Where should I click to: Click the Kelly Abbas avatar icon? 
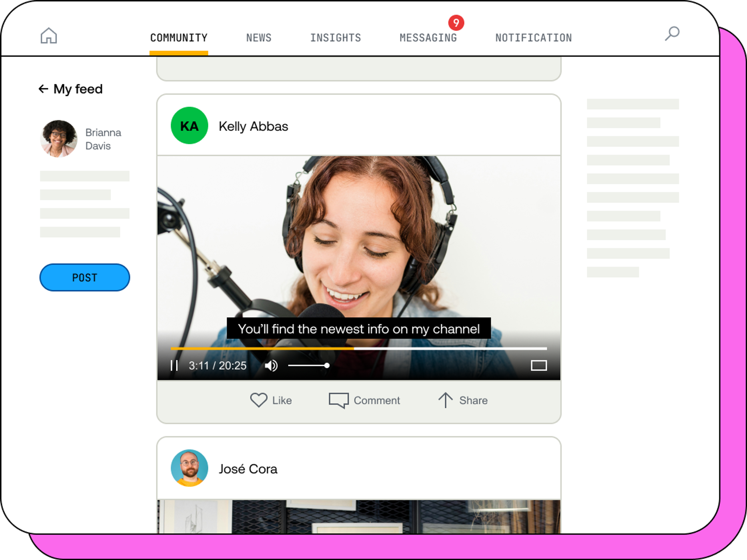point(189,125)
